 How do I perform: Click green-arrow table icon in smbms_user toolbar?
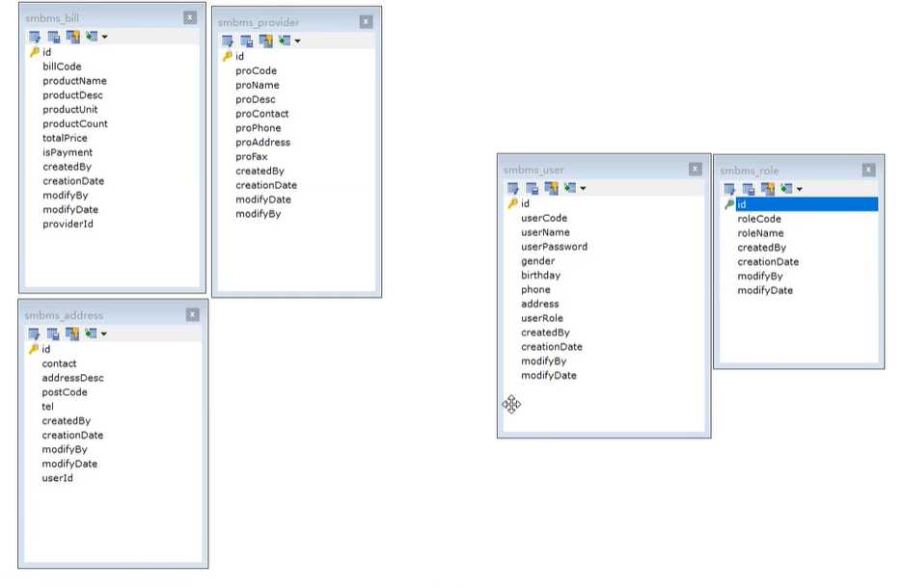(570, 187)
